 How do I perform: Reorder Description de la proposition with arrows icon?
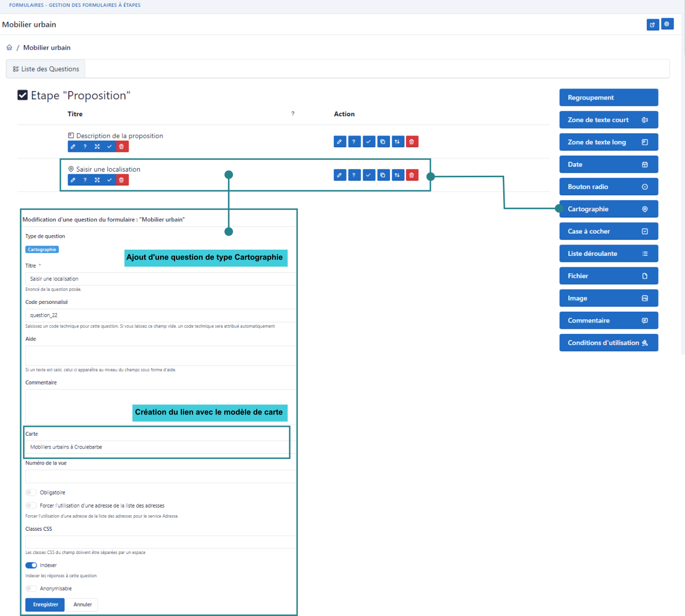[397, 142]
